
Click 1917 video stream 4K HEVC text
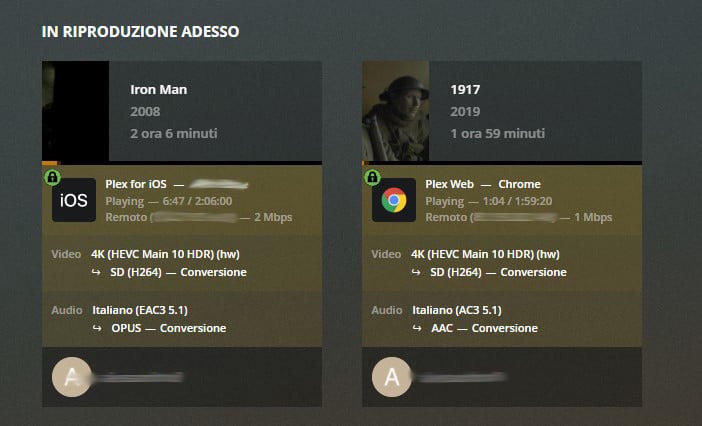(485, 254)
